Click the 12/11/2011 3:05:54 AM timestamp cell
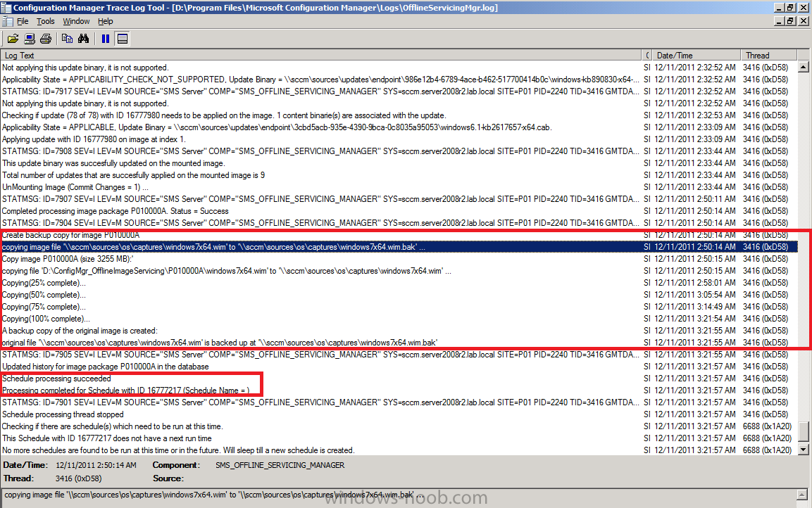The image size is (812, 508). [695, 295]
